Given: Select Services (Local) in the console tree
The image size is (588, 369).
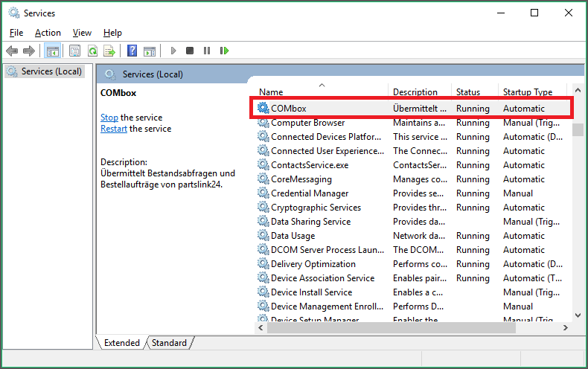Looking at the screenshot, I should (x=51, y=71).
